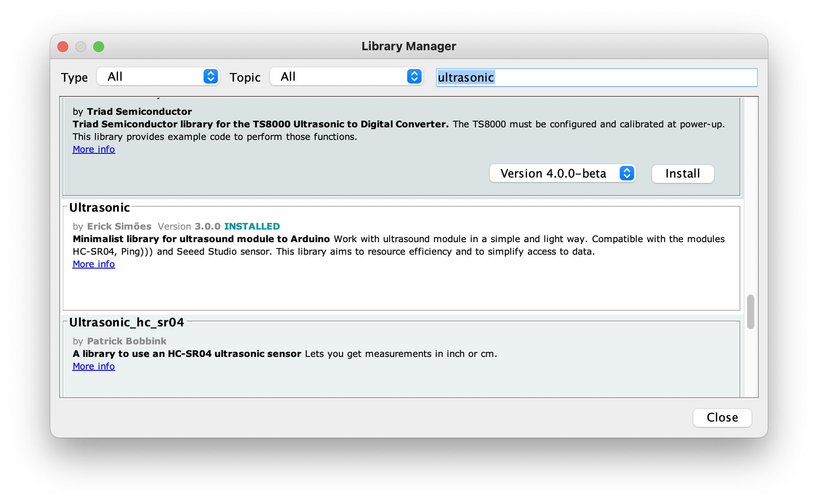This screenshot has width=818, height=504.
Task: Click the Library Manager title bar
Action: coord(409,46)
